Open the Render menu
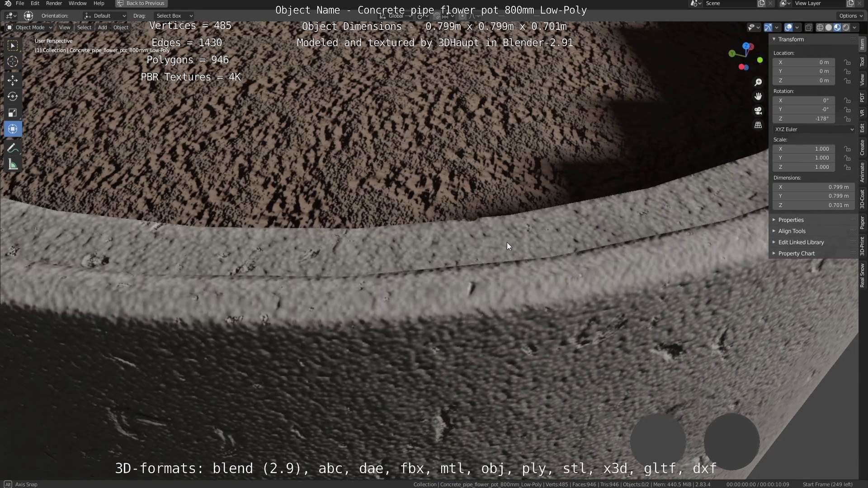The image size is (868, 488). (54, 3)
